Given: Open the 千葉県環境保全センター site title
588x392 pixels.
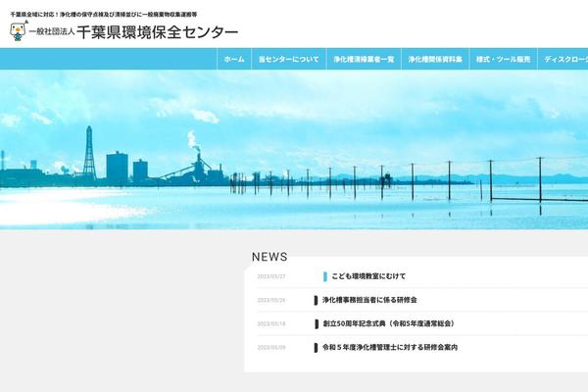Looking at the screenshot, I should (158, 32).
